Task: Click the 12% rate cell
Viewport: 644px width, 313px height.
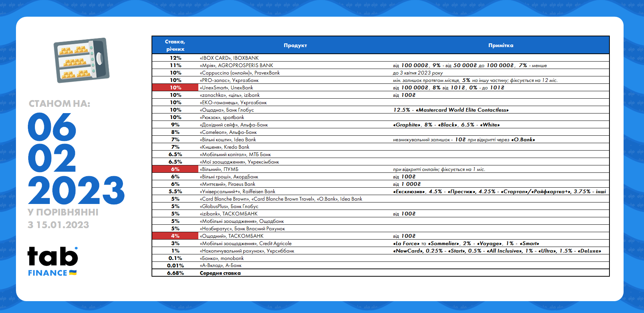Action: click(175, 58)
